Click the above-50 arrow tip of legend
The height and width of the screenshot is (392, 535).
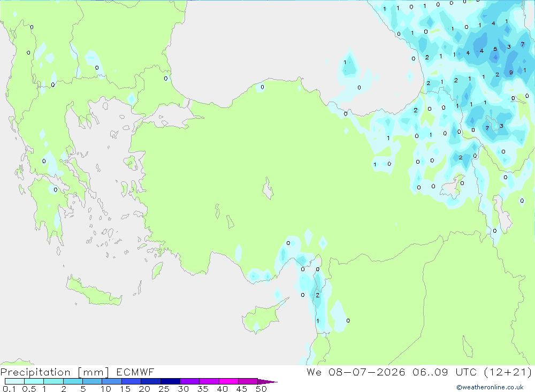click(x=267, y=381)
